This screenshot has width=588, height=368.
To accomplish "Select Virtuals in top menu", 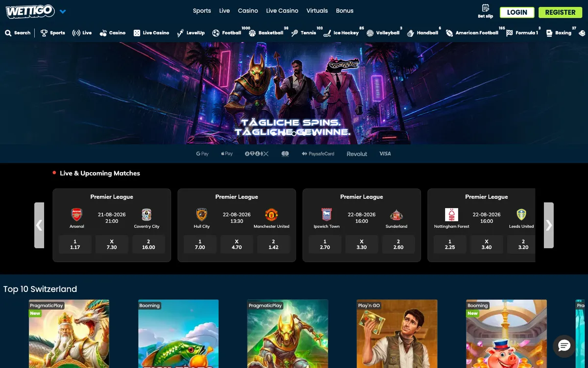I will 317,11.
